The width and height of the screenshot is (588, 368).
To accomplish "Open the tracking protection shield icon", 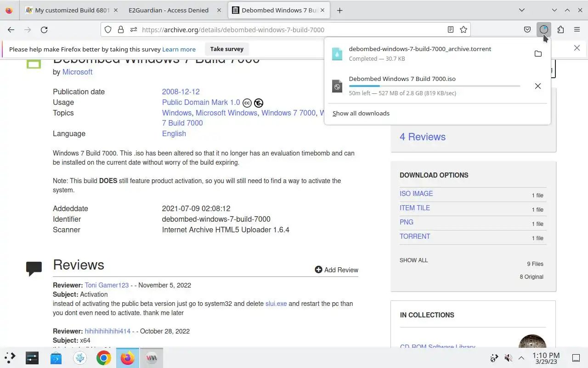I will [108, 29].
